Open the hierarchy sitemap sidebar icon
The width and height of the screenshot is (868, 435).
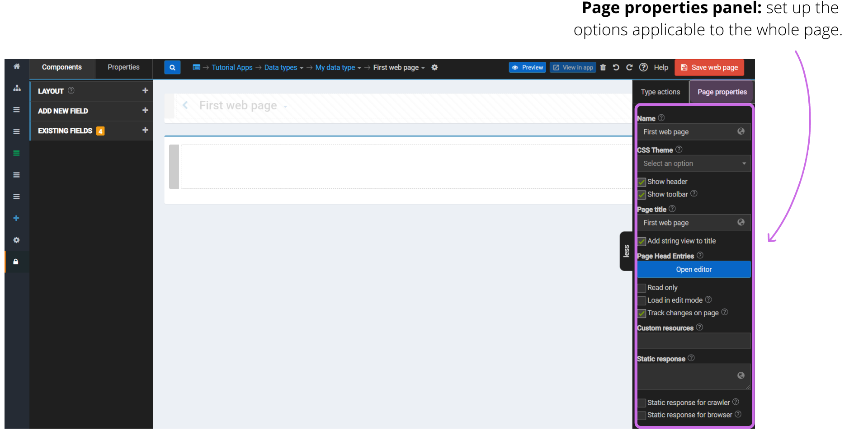[17, 88]
